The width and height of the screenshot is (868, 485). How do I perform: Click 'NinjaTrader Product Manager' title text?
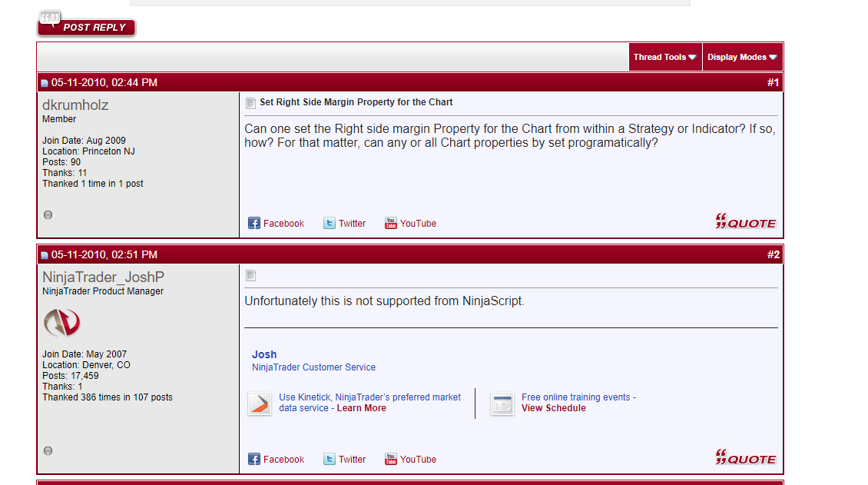click(103, 291)
